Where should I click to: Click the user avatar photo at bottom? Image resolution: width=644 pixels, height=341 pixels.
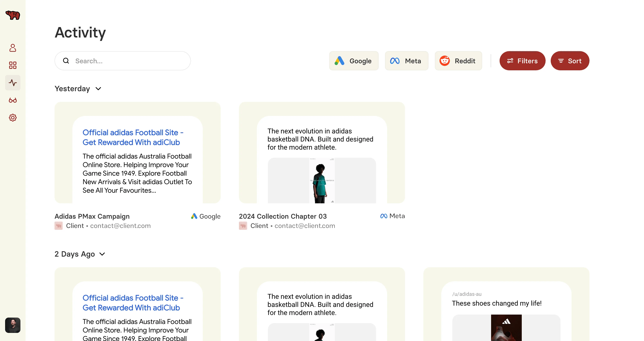click(x=13, y=325)
